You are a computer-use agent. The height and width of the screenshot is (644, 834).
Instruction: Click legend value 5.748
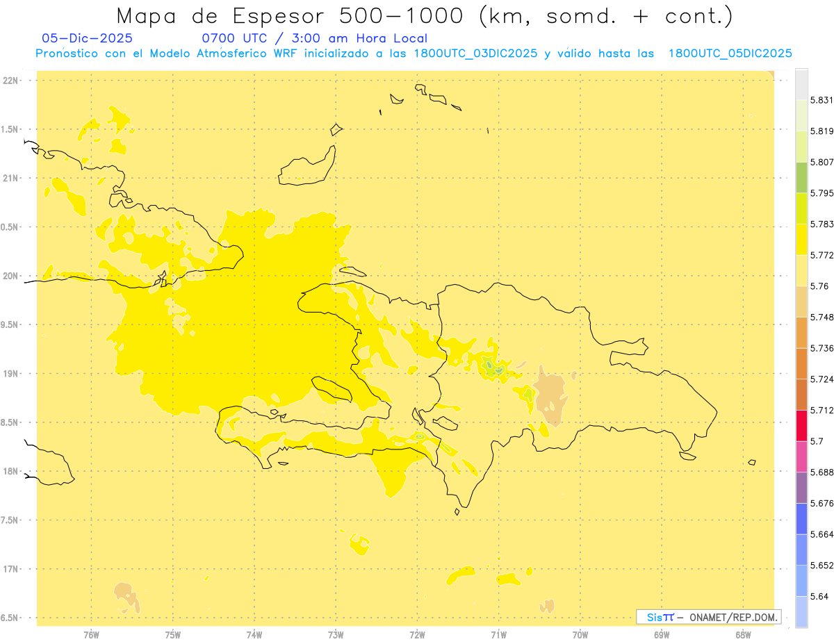pyautogui.click(x=821, y=317)
